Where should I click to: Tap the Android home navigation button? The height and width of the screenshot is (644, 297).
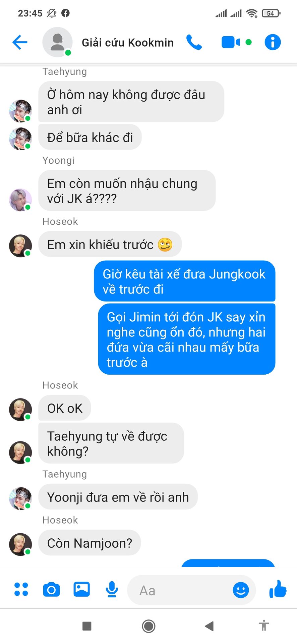[148, 626]
